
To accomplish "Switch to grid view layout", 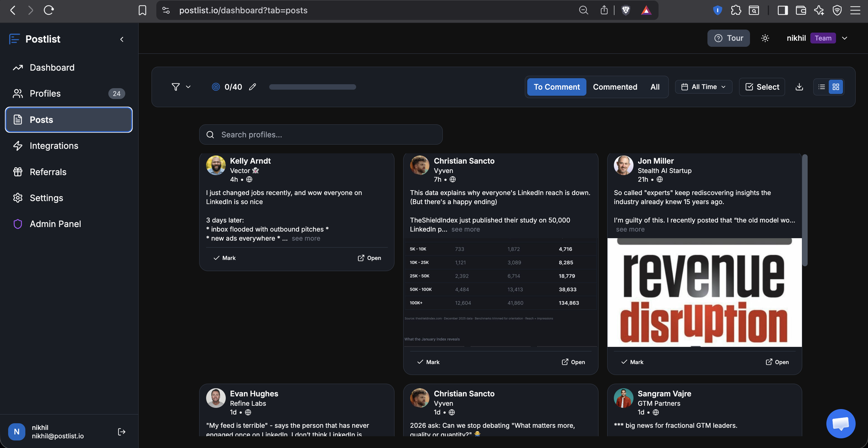I will pos(835,87).
